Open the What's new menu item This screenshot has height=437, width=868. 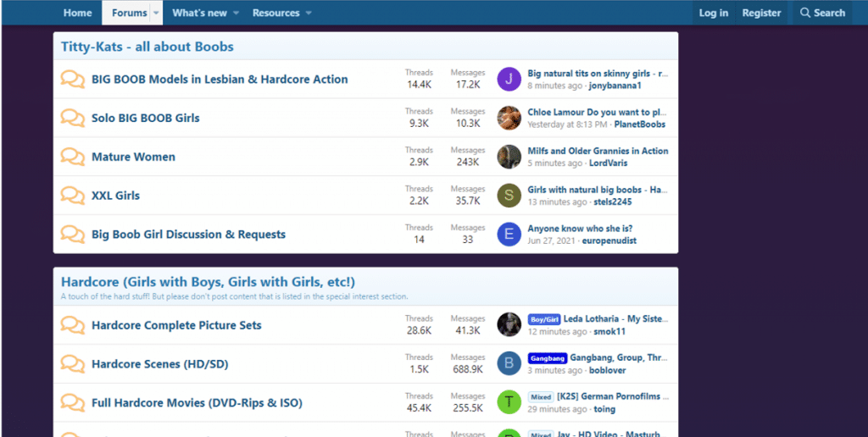point(200,13)
